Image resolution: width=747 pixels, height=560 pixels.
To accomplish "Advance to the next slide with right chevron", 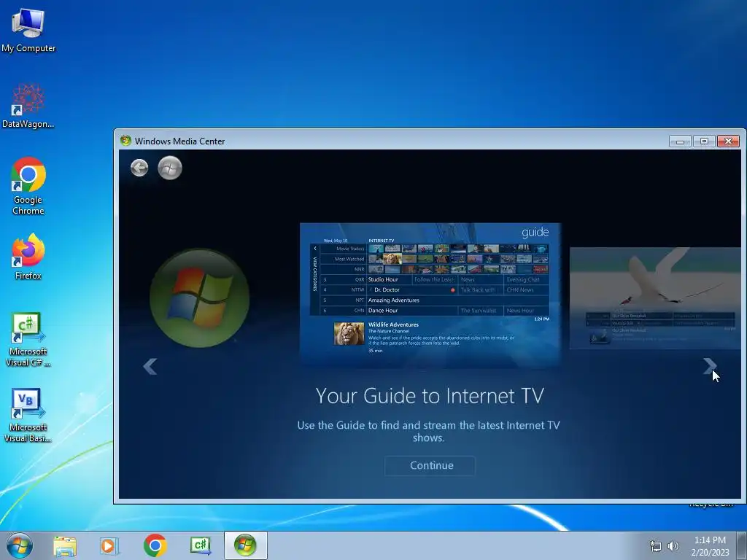I will pos(709,366).
